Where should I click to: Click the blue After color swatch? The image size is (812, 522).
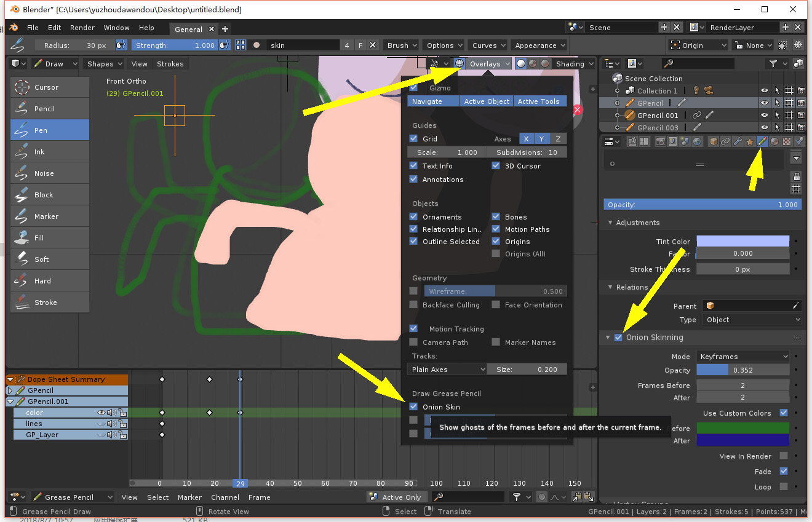click(x=743, y=440)
